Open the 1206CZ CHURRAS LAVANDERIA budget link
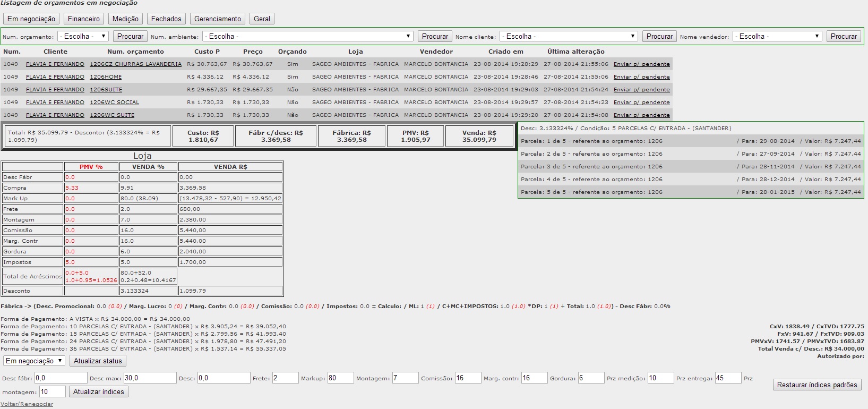The width and height of the screenshot is (868, 409). 135,64
